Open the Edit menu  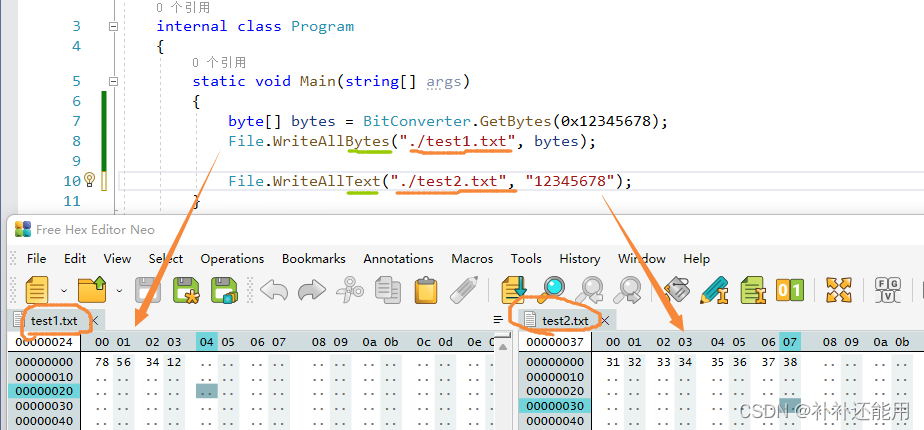[75, 259]
